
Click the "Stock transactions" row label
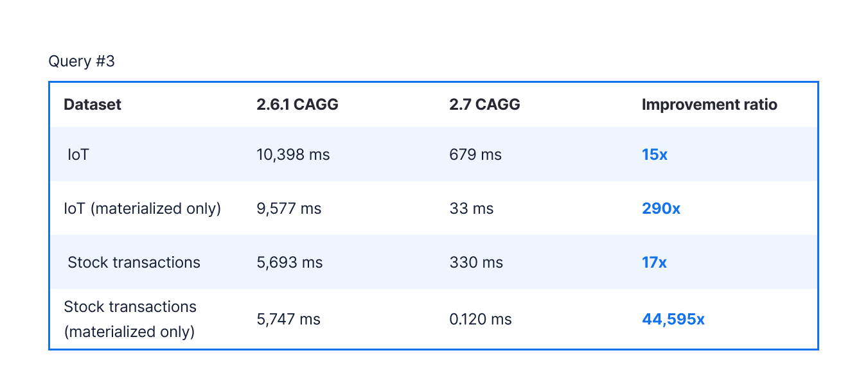[134, 263]
